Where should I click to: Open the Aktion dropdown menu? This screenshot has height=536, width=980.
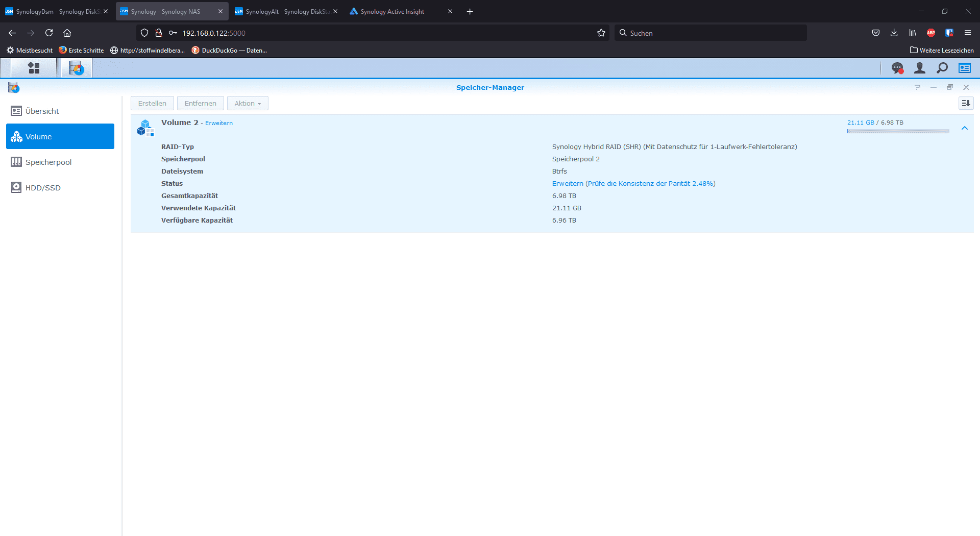[248, 103]
